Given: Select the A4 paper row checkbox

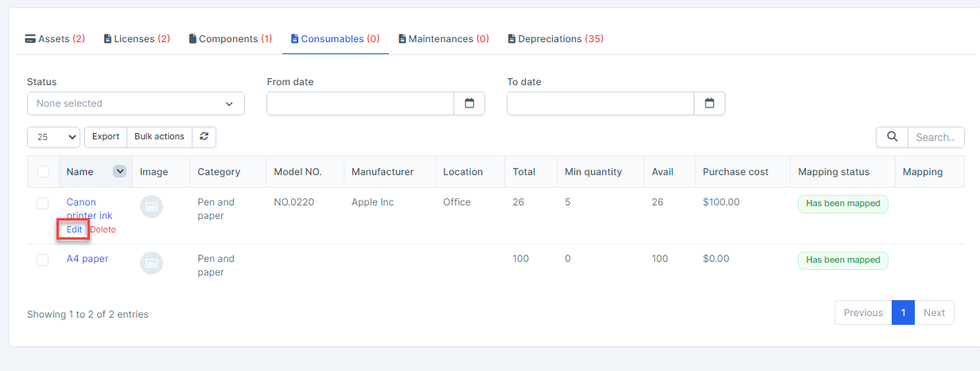Looking at the screenshot, I should [43, 260].
